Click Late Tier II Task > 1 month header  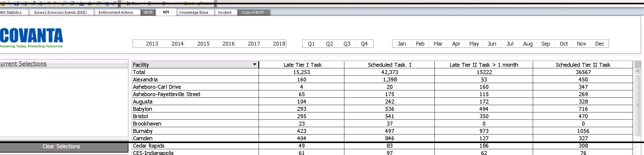(x=484, y=65)
